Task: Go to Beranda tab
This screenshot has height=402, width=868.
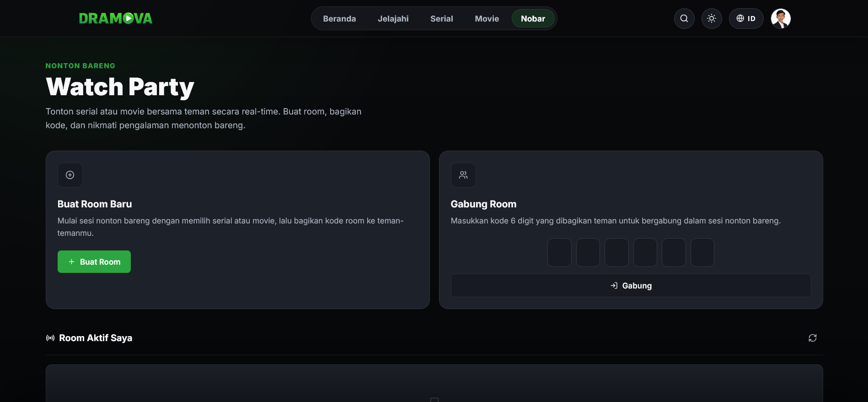Action: coord(339,19)
